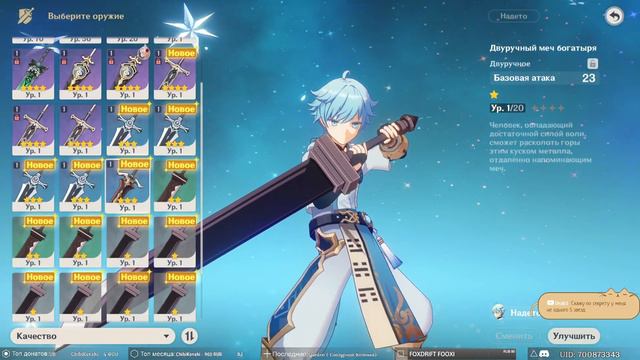
Task: Click the Надето pill at the top
Action: 514,16
